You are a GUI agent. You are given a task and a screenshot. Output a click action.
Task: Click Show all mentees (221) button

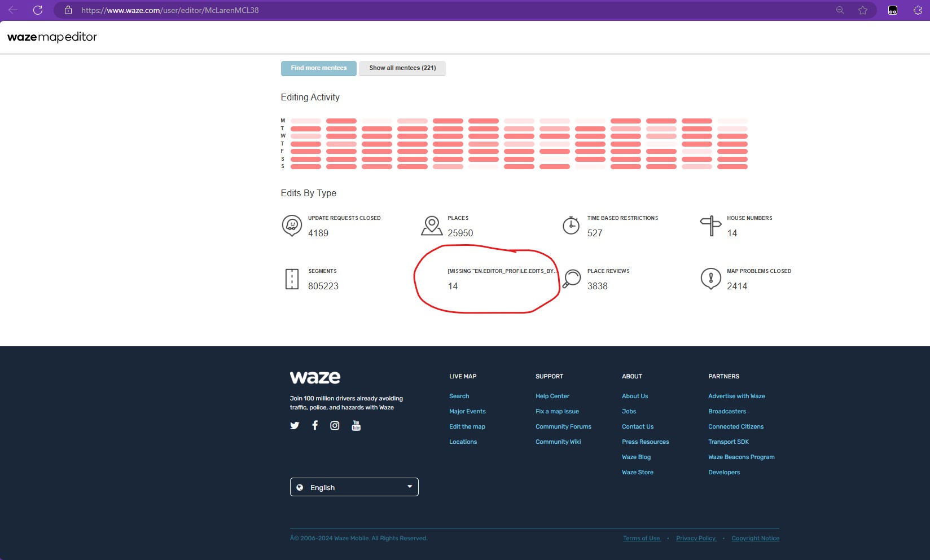[402, 68]
